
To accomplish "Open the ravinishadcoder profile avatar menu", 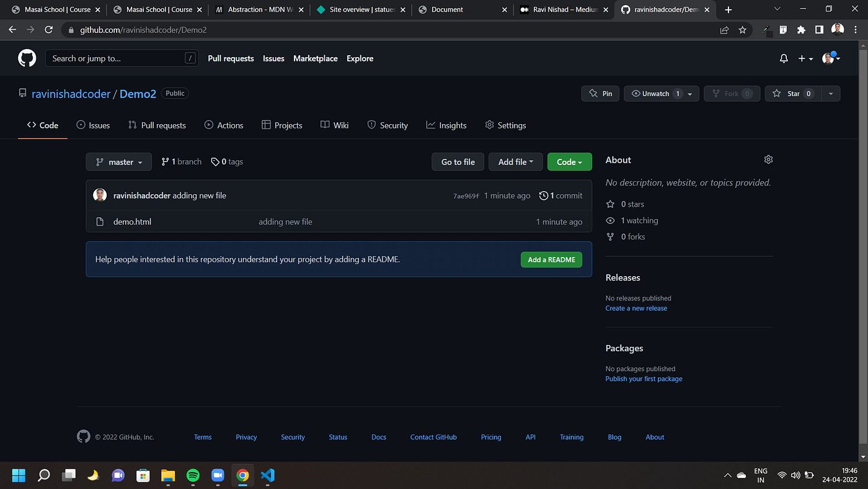I will coord(828,58).
